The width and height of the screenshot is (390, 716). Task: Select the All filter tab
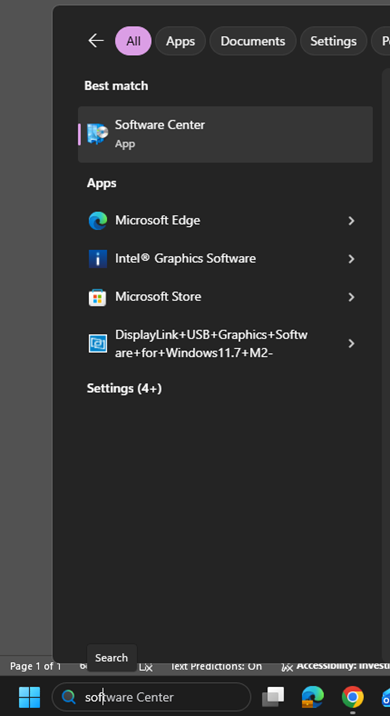[133, 41]
